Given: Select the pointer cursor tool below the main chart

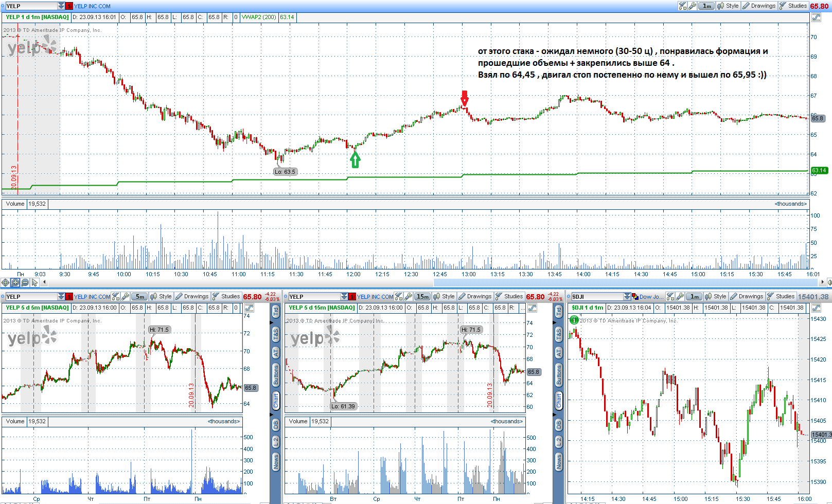Looking at the screenshot, I should (34, 282).
